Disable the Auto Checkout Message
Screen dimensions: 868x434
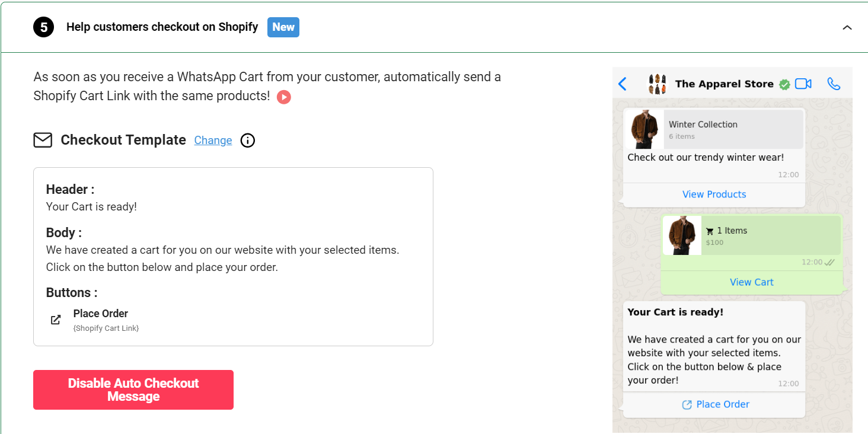[x=133, y=390]
